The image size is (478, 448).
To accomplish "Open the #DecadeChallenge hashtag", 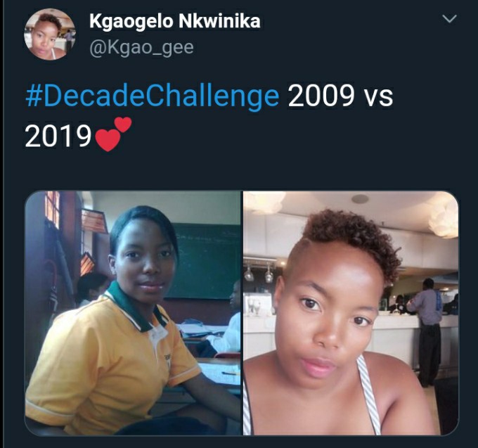I will tap(152, 96).
